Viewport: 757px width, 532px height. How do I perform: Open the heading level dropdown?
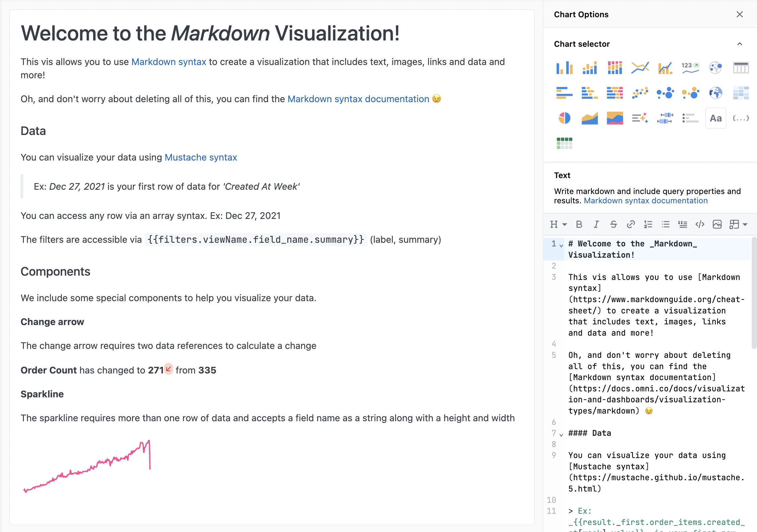pos(558,224)
